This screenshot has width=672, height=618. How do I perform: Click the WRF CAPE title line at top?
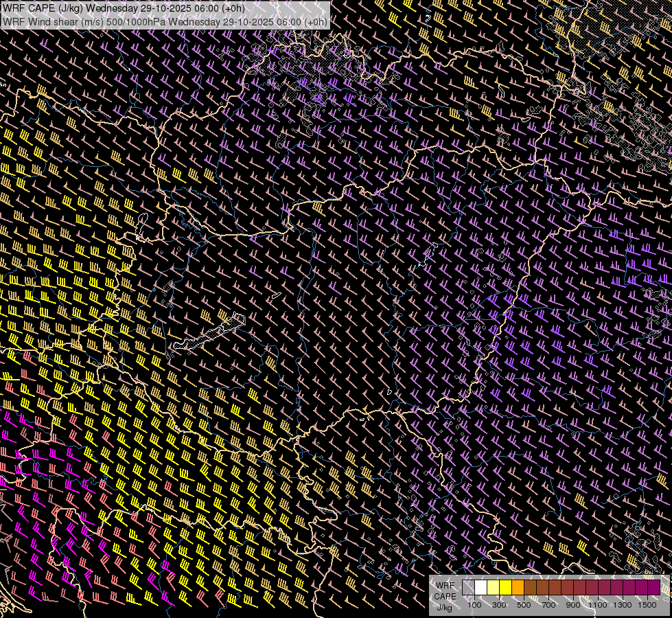pyautogui.click(x=124, y=8)
